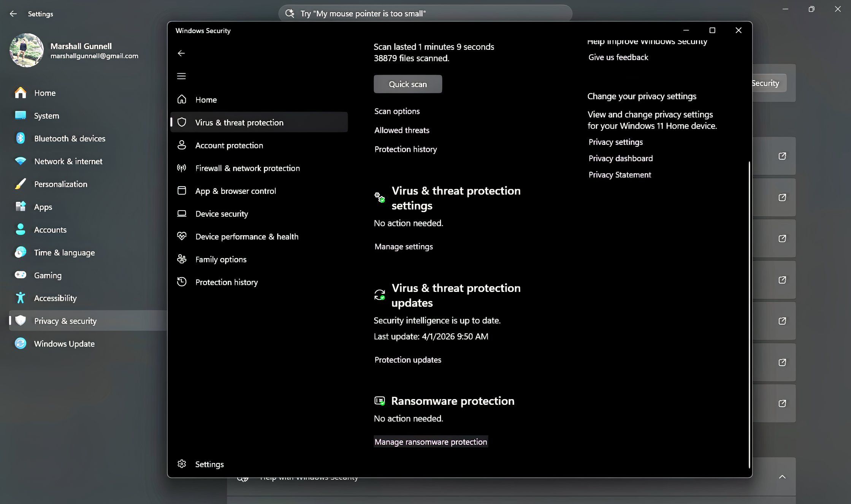Click the Device security laptop icon
Screen dimensions: 851x504
(x=182, y=214)
